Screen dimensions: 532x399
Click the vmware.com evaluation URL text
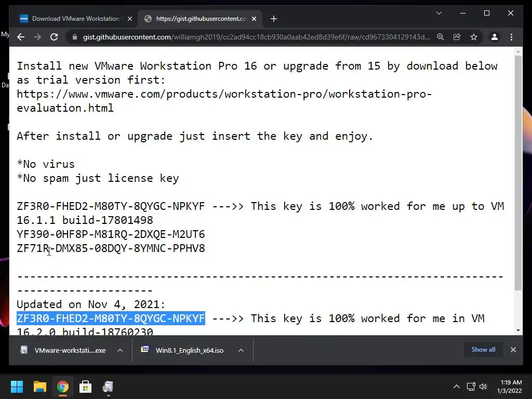pos(224,101)
